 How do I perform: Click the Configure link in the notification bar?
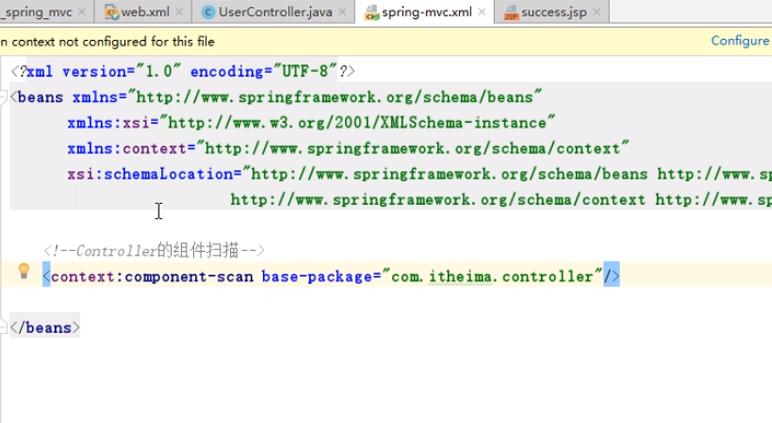click(x=740, y=41)
